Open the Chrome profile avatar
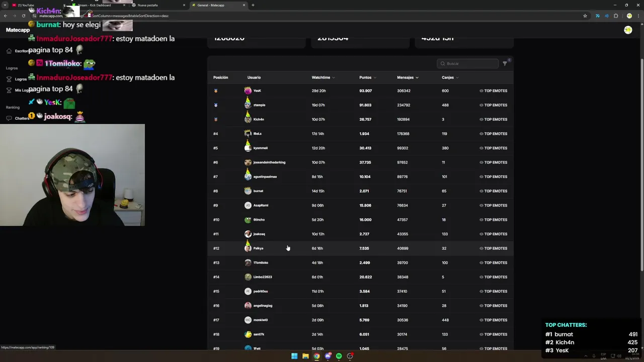This screenshot has width=644, height=362. click(629, 16)
